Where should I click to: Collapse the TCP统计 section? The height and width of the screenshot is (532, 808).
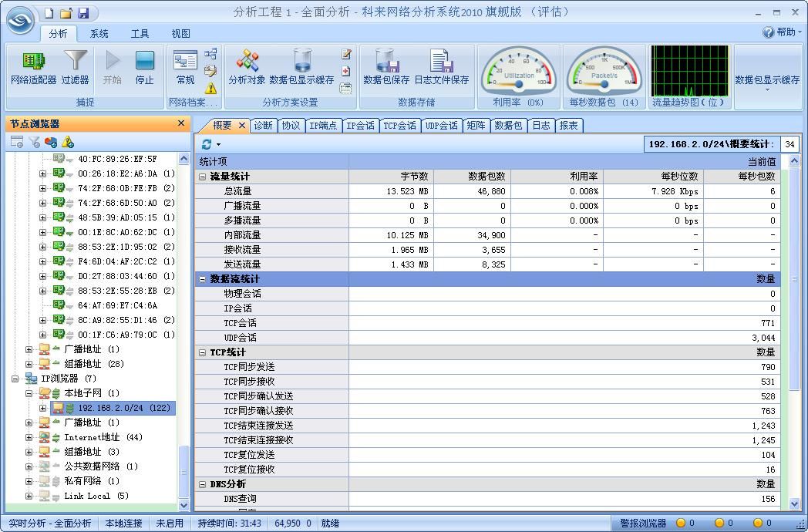[202, 352]
